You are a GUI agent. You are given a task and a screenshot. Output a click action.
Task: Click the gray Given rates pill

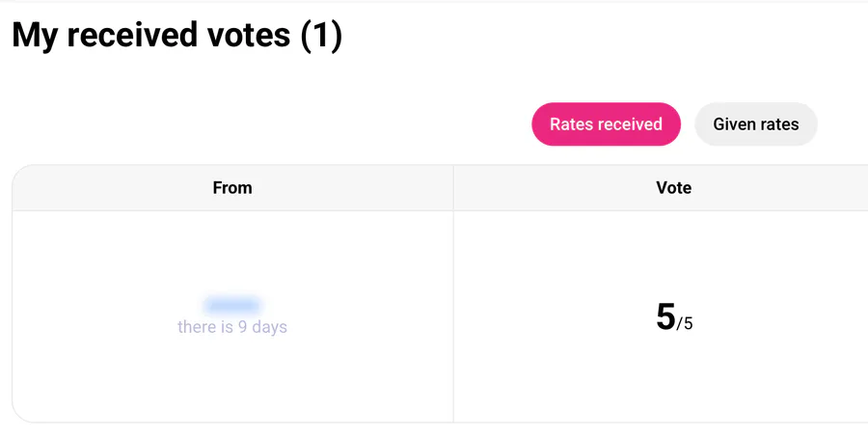[755, 124]
